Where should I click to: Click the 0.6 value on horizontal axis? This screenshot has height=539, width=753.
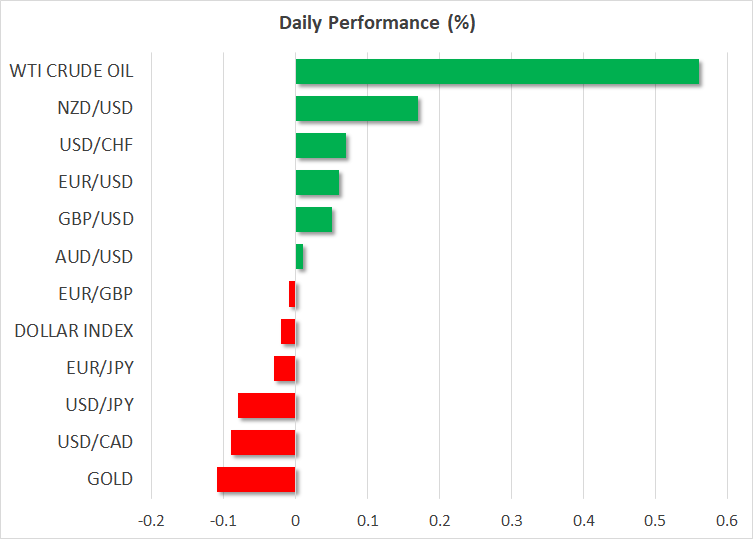point(726,520)
